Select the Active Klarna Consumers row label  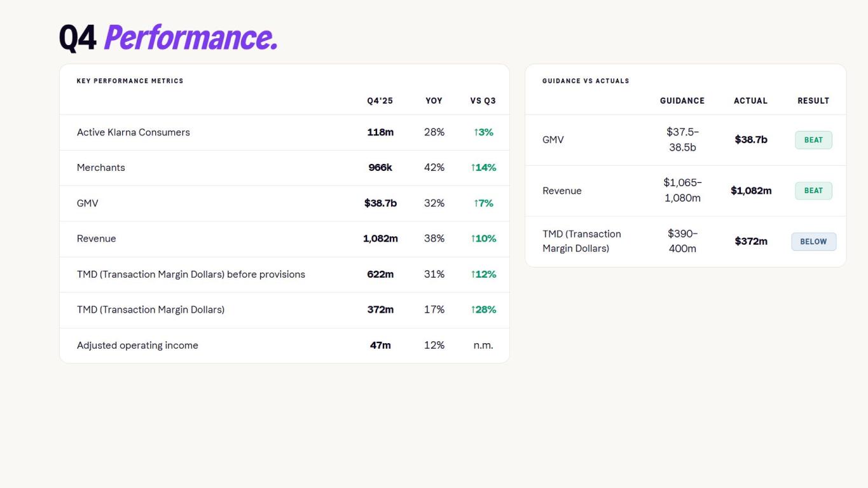(134, 132)
